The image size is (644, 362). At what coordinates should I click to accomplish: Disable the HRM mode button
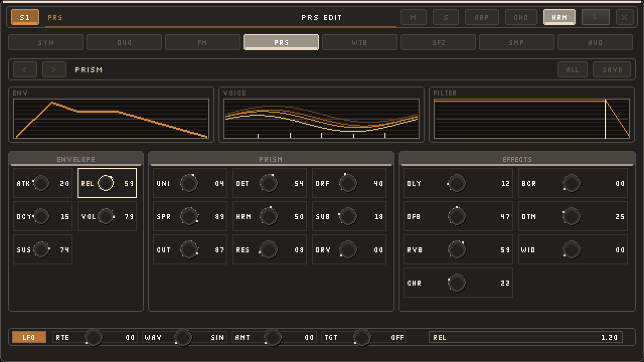point(559,17)
